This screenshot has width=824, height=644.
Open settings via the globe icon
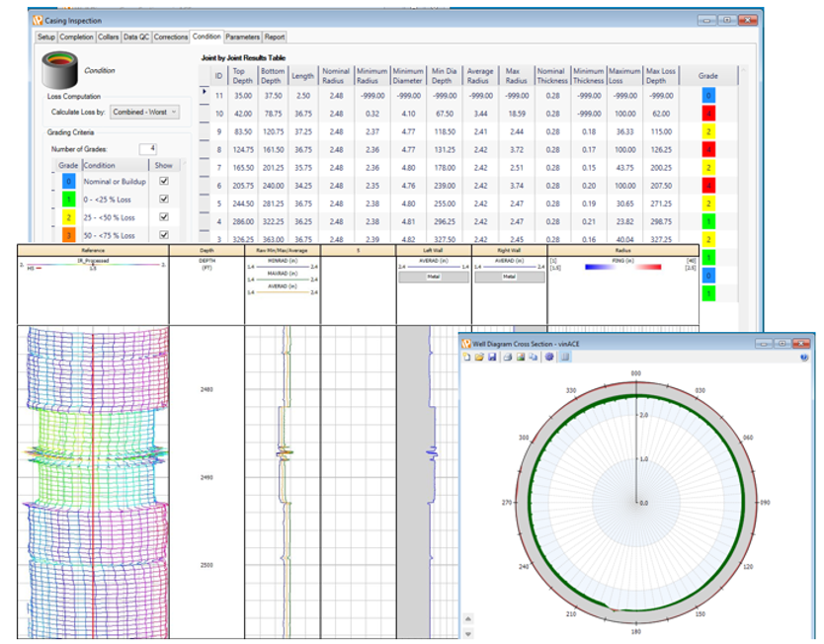click(550, 358)
